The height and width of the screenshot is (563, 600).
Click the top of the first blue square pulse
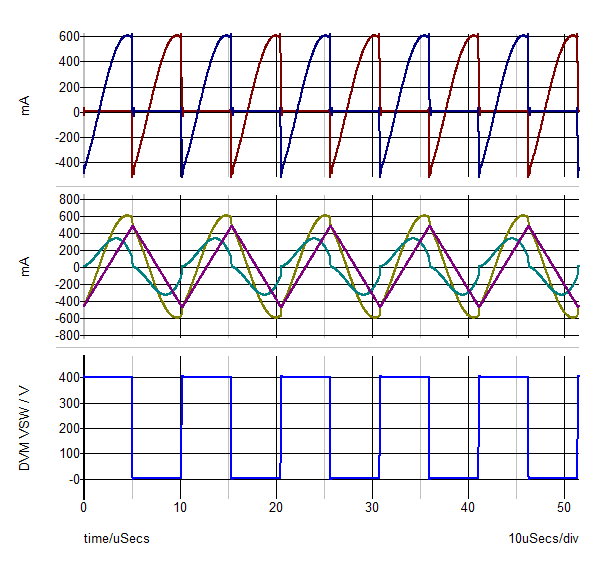pos(108,377)
